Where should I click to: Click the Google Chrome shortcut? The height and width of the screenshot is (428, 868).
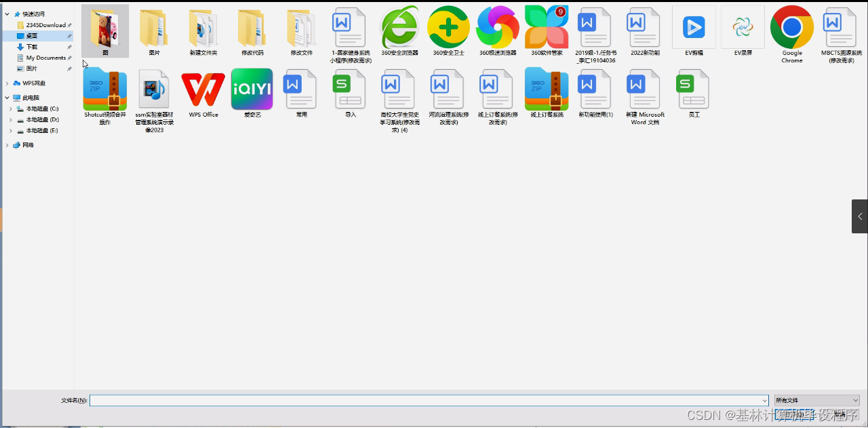click(792, 34)
